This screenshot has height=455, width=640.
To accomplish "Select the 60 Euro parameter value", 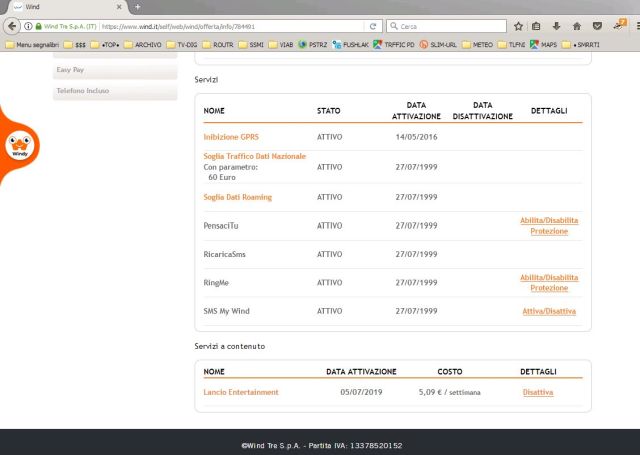I will click(x=222, y=177).
